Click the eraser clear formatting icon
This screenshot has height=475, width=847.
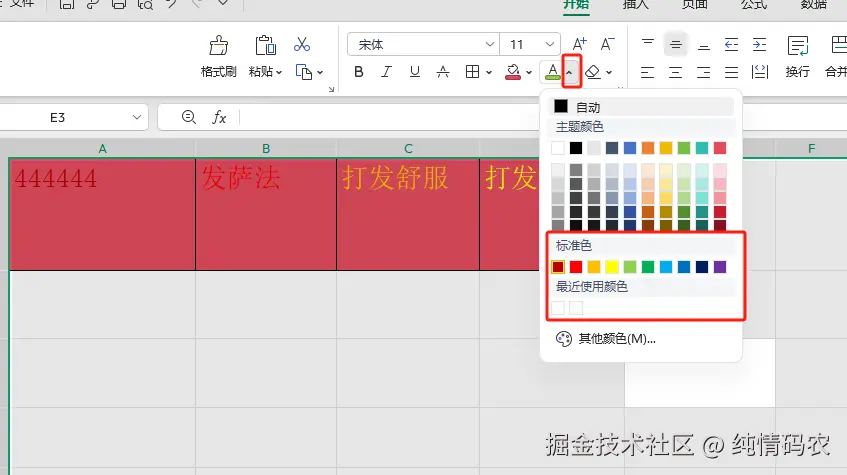(x=593, y=72)
